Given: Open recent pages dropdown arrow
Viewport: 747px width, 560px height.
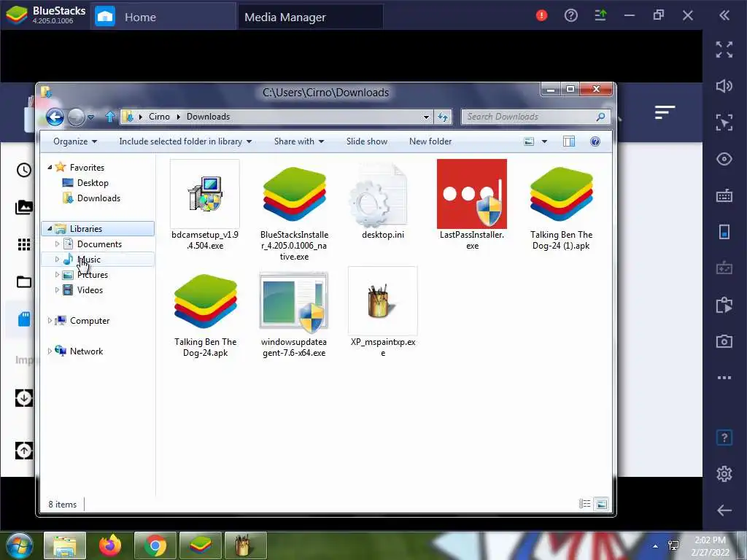Looking at the screenshot, I should coord(90,117).
